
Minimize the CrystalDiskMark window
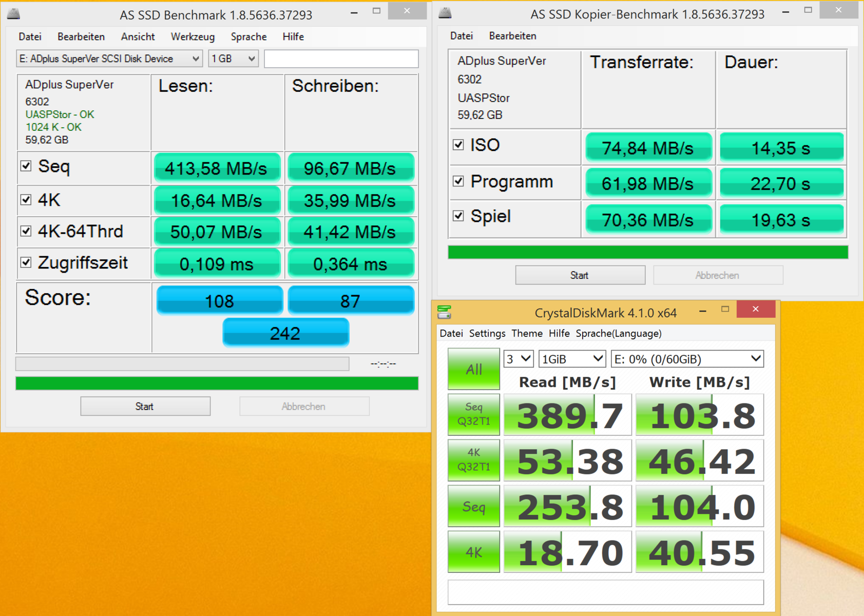point(703,310)
